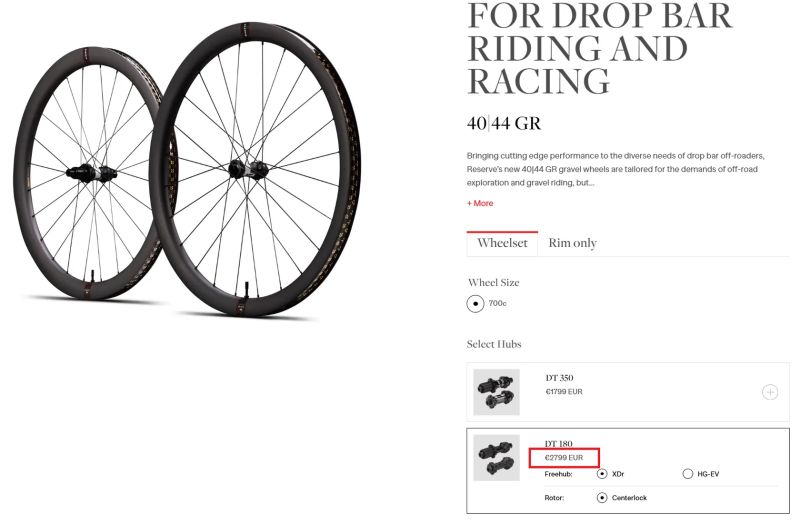The height and width of the screenshot is (524, 800).
Task: Select the 700c wheel size radio button
Action: (x=476, y=304)
